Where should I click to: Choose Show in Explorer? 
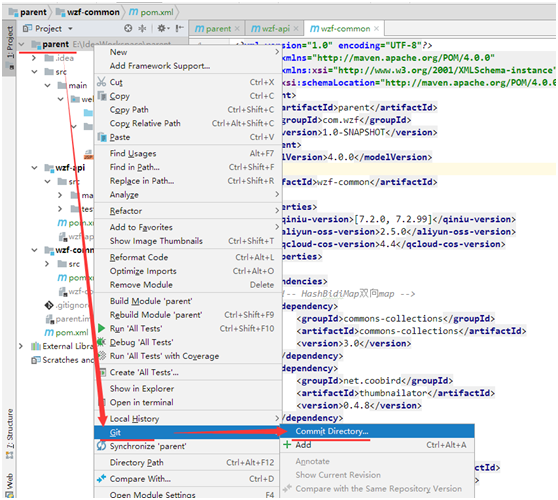tap(188, 389)
